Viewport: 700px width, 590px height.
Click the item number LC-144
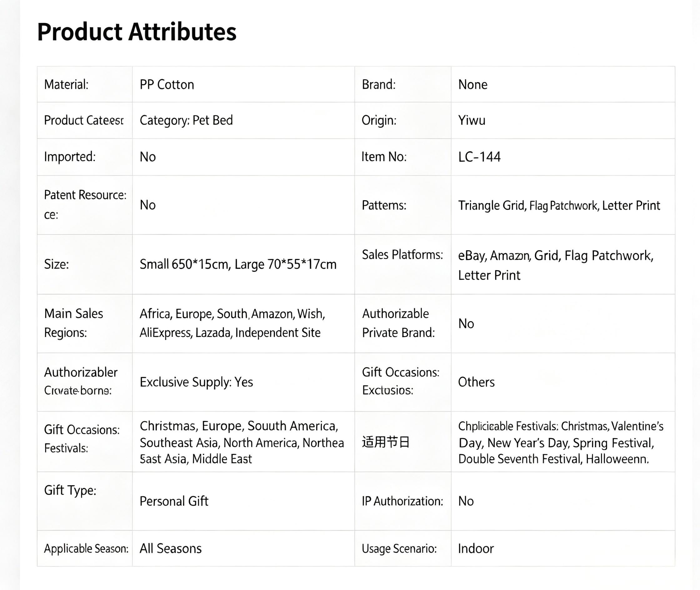tap(479, 157)
